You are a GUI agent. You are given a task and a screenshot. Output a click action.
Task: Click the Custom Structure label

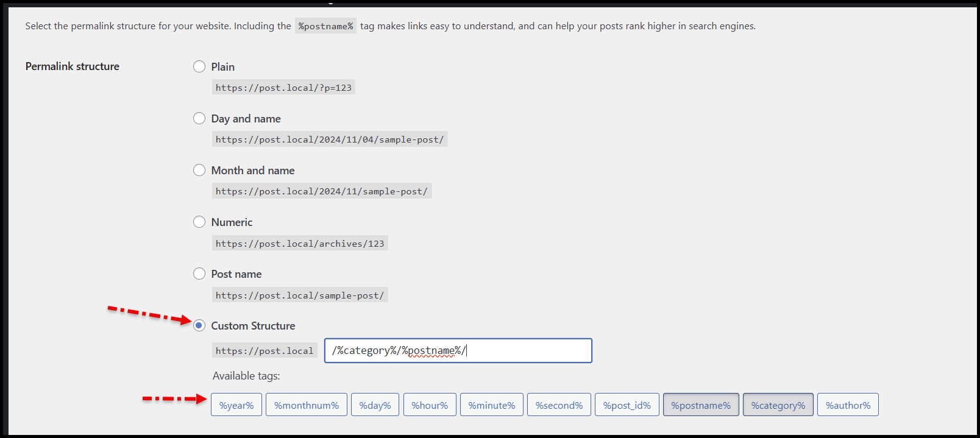click(x=253, y=326)
